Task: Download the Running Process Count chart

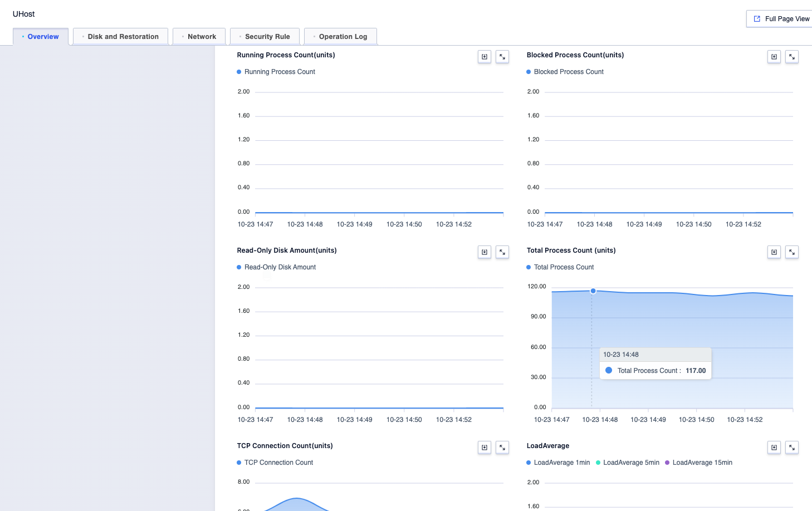Action: point(485,57)
